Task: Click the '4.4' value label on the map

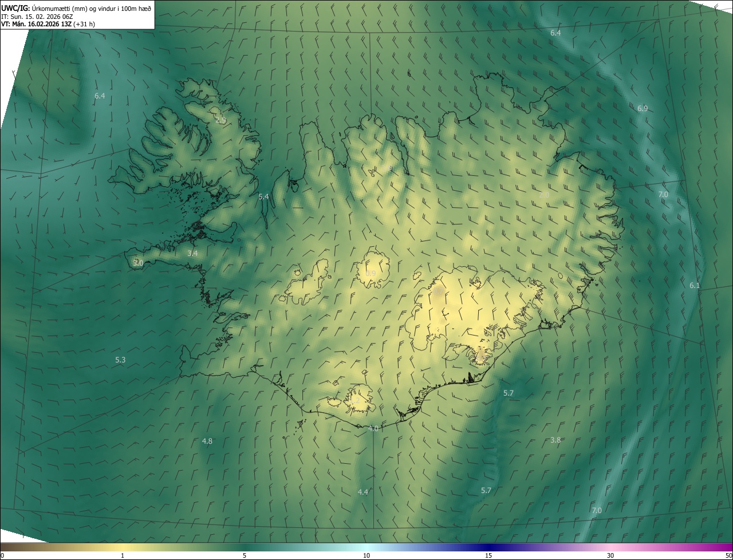Action: click(x=363, y=492)
